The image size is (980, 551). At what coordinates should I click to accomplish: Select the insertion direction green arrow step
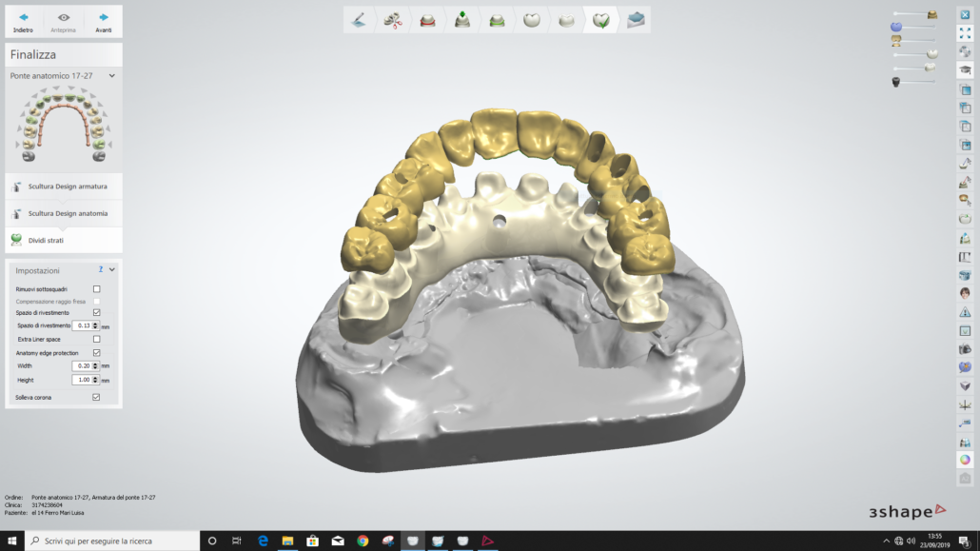coord(462,20)
